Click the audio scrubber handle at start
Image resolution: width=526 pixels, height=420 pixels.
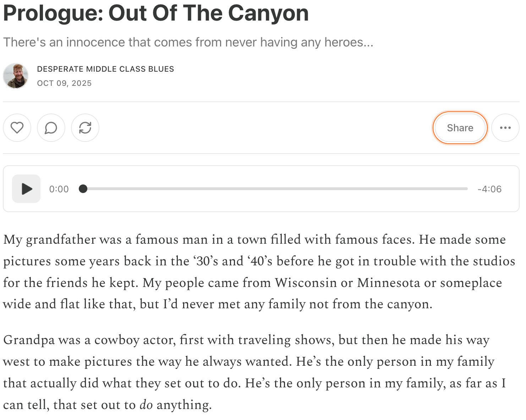click(83, 189)
